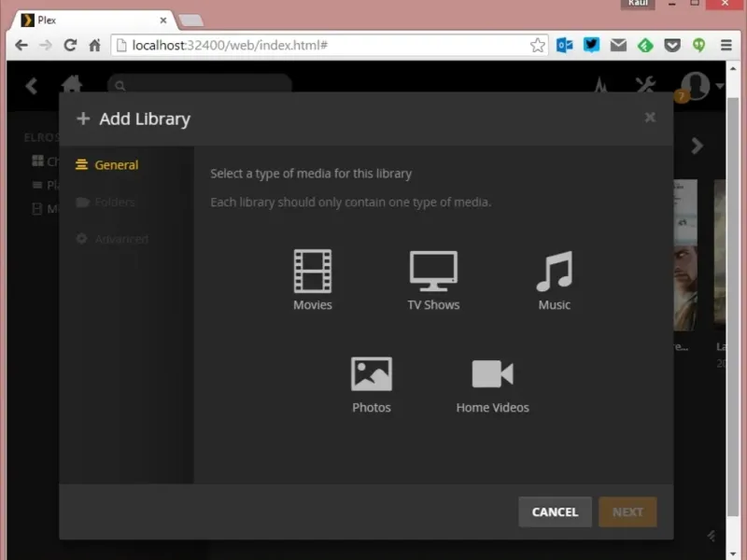Screen dimensions: 747x560
Task: Open the Plex activity pulse icon
Action: 601,86
